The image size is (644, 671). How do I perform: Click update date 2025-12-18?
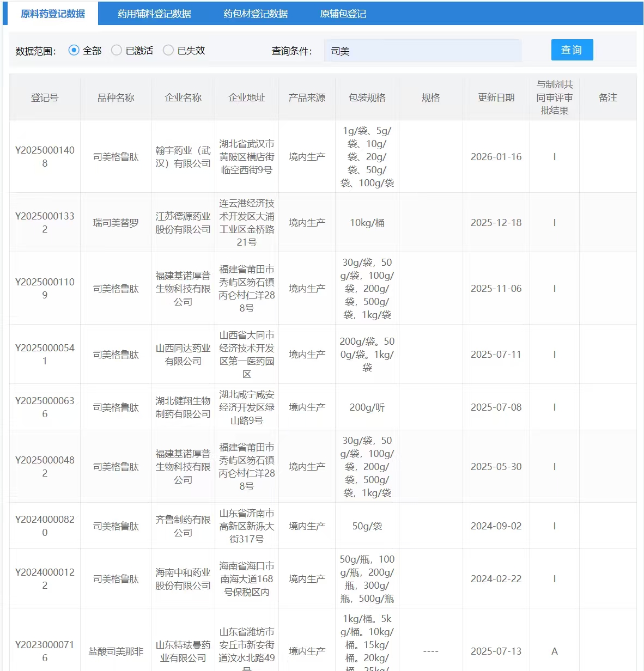496,223
